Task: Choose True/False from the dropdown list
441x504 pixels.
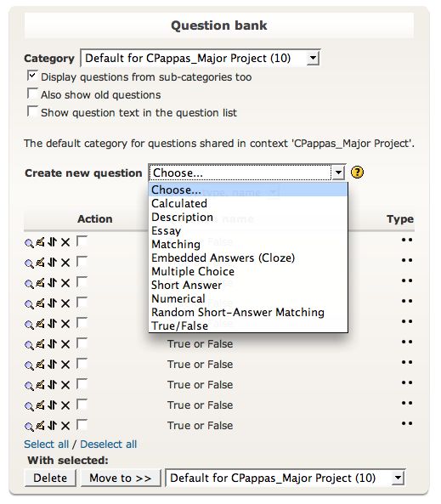Action: click(x=248, y=326)
